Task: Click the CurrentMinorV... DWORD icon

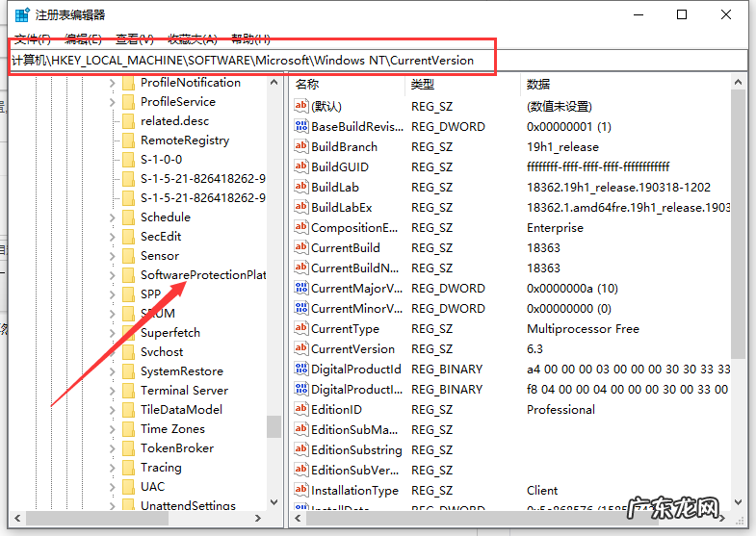Action: 301,308
